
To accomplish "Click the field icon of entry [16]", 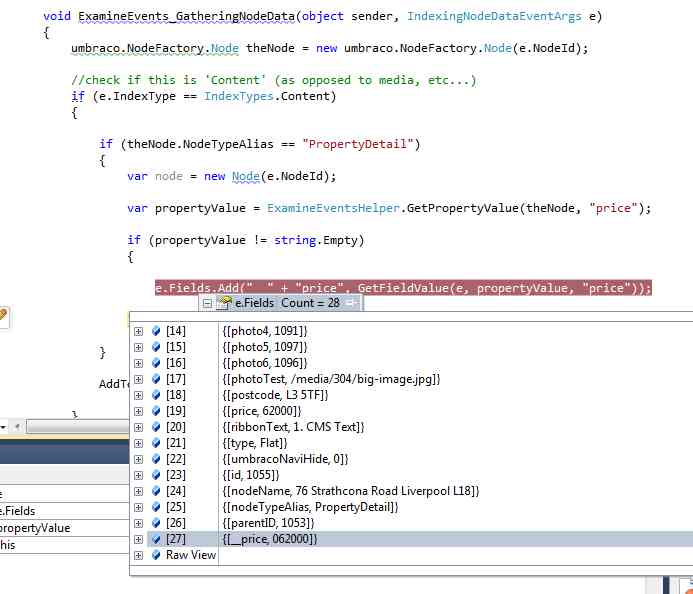I will pos(156,363).
